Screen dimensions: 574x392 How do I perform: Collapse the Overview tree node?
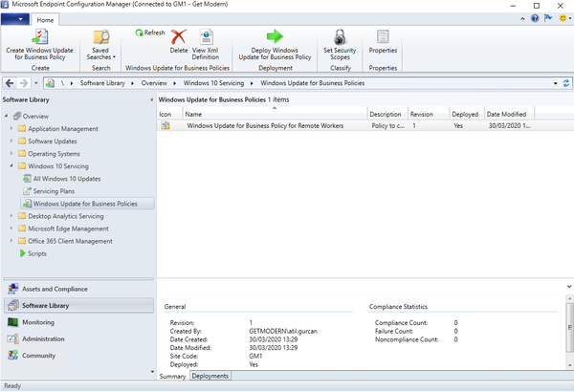(7, 116)
